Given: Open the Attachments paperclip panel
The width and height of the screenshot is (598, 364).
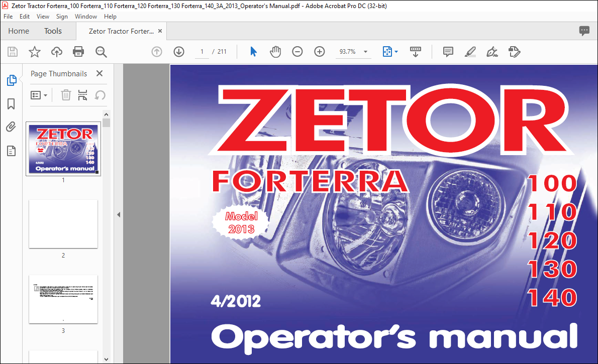Looking at the screenshot, I should pyautogui.click(x=11, y=127).
